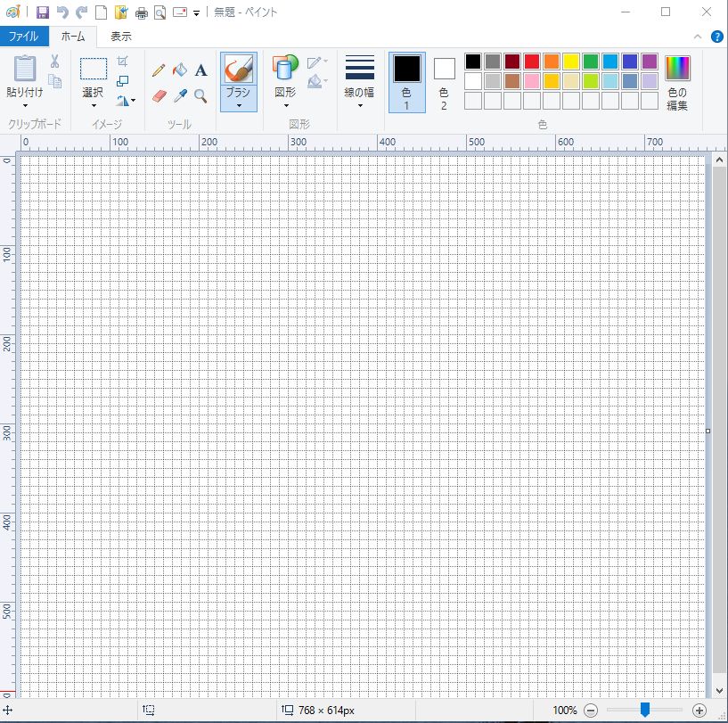This screenshot has width=728, height=723.
Task: Click the canvas right-edge resize handle
Action: pyautogui.click(x=708, y=431)
